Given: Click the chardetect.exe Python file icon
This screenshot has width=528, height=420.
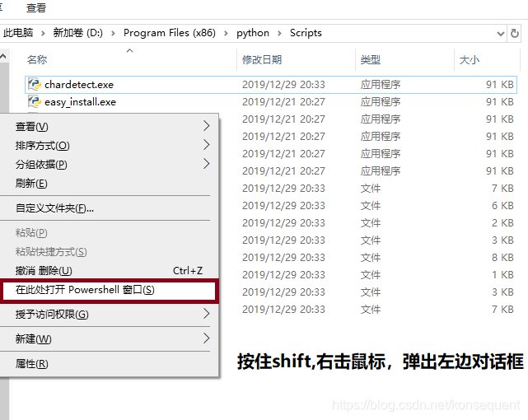Looking at the screenshot, I should (x=35, y=84).
